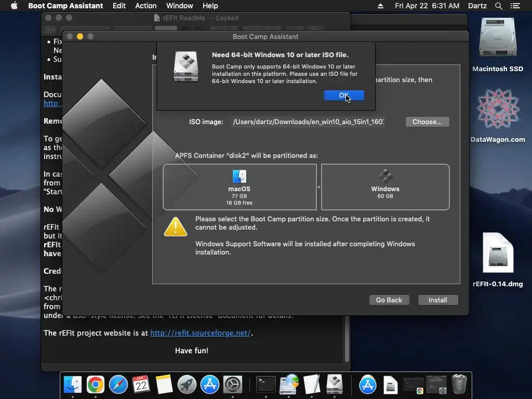This screenshot has height=399, width=532.
Task: Click the rEFIt ReadMe window scrollbar
Action: tap(347, 339)
